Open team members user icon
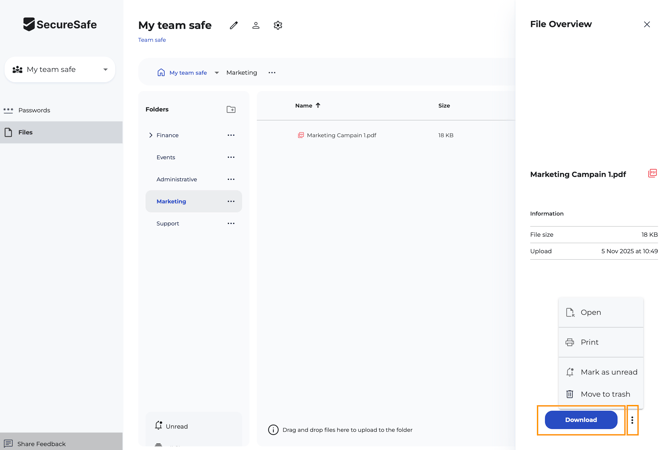The width and height of the screenshot is (670, 450). tap(256, 25)
